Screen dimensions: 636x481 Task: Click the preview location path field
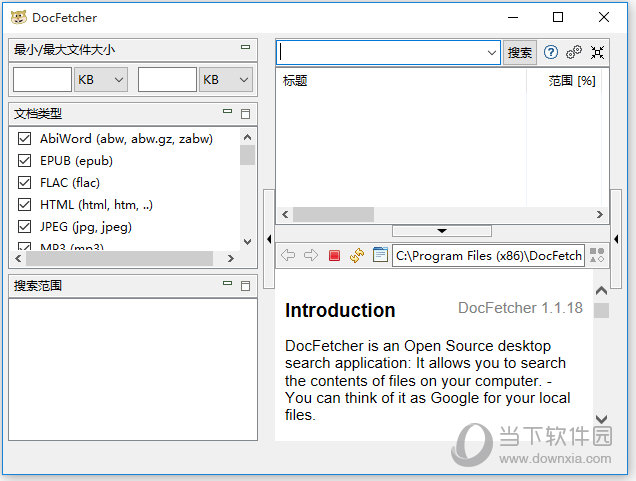[488, 256]
